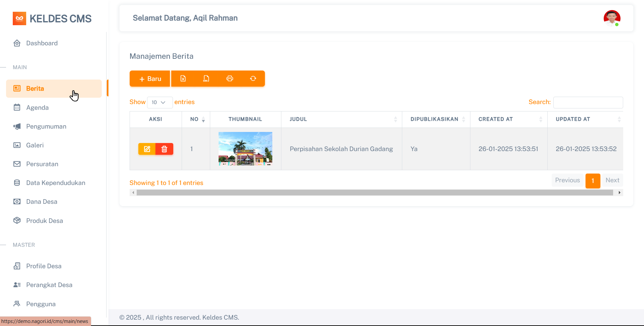Open the Galeri sidebar item
Screen dimensions: 644x326
click(x=35, y=145)
